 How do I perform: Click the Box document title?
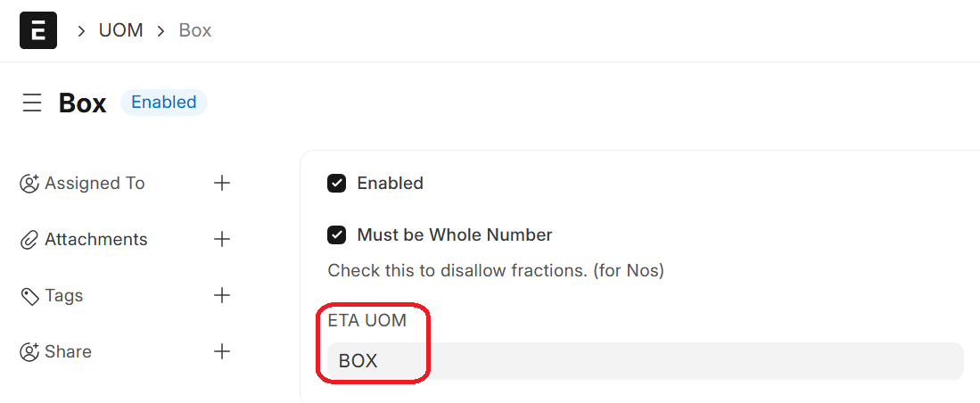tap(83, 103)
